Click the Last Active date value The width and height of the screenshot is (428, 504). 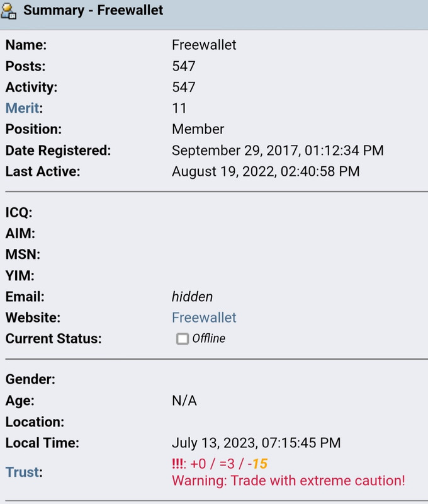266,171
